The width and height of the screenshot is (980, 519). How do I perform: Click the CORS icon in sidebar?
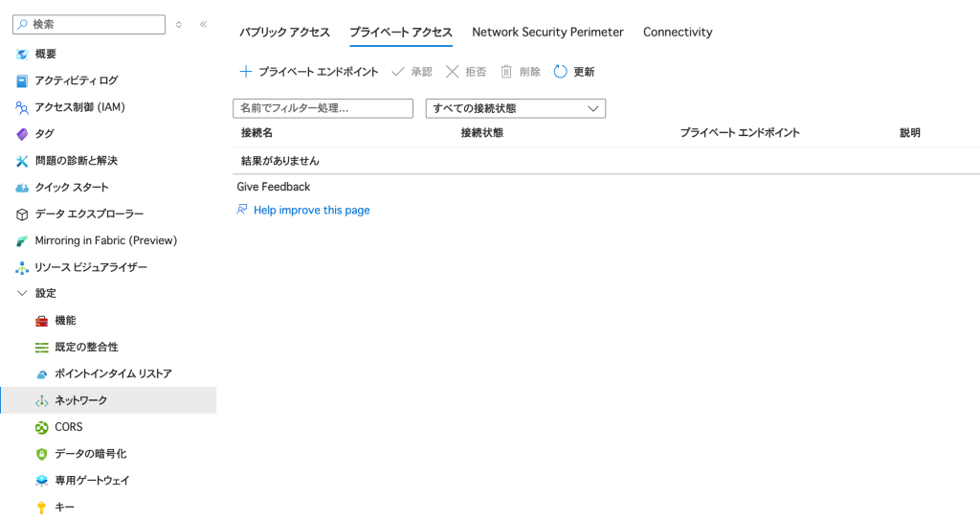[41, 427]
